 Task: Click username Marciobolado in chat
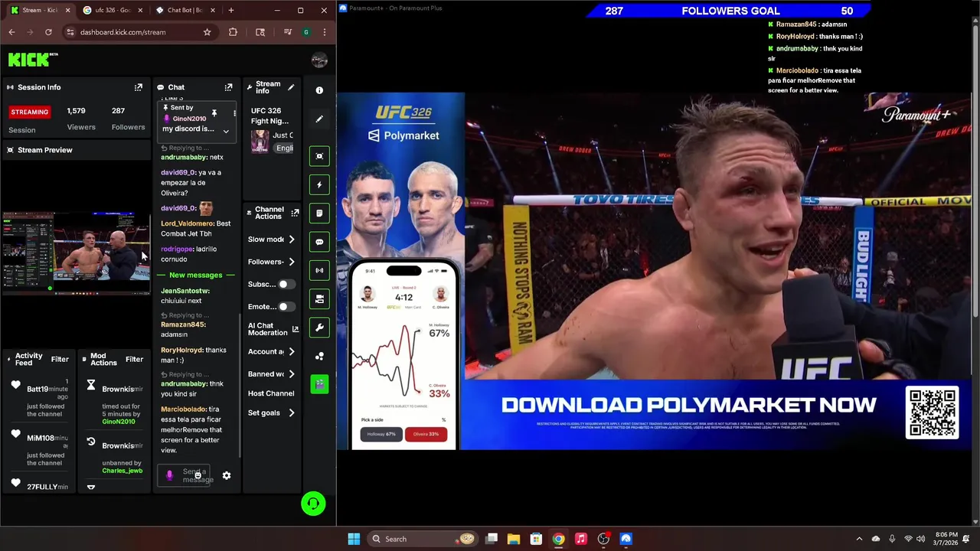183,409
